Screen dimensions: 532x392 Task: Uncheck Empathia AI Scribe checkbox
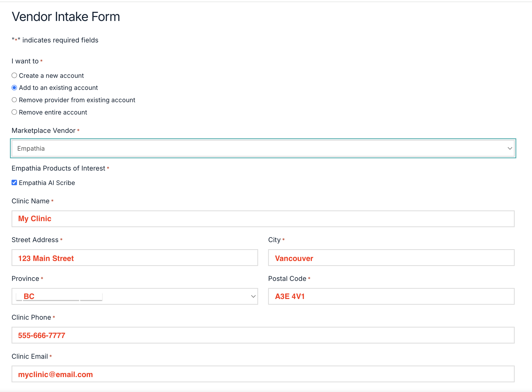[14, 183]
